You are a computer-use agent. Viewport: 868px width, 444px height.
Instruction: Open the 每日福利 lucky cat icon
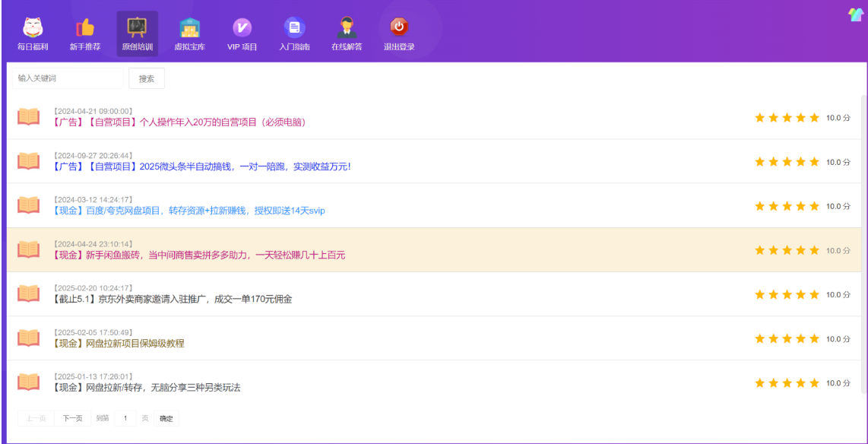pos(33,29)
